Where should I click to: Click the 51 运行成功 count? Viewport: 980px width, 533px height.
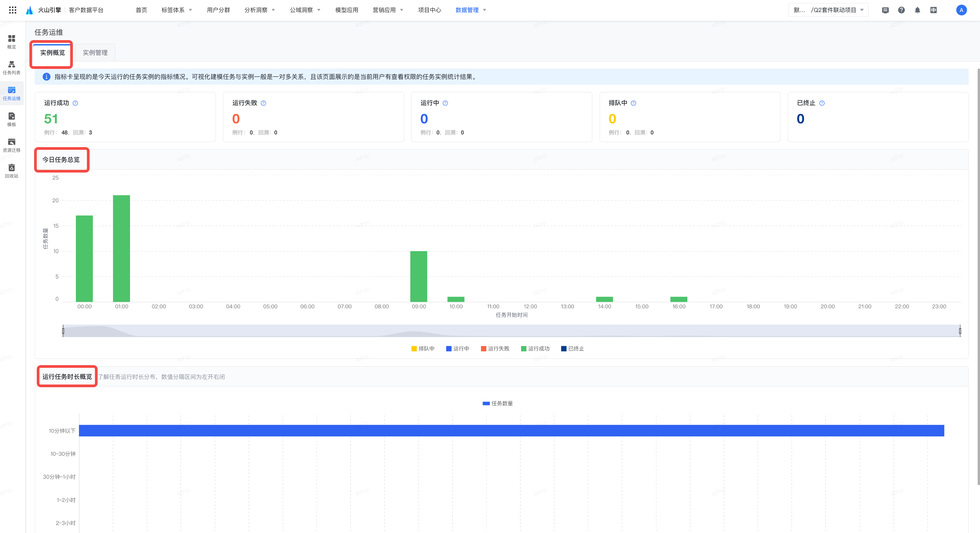[x=51, y=119]
